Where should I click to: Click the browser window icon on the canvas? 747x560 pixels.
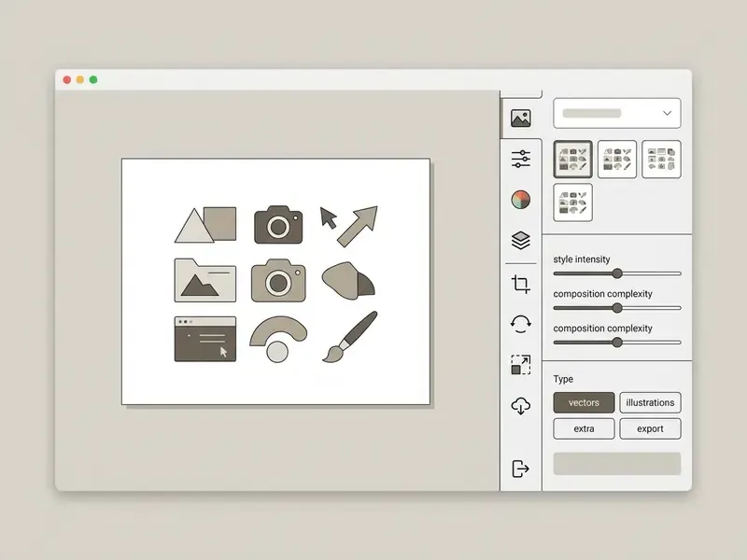[x=205, y=339]
